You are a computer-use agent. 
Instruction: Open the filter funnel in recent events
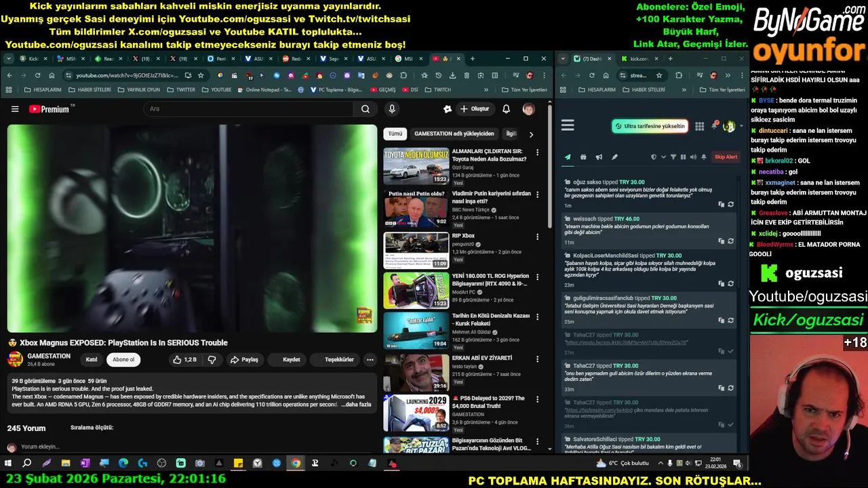click(x=673, y=157)
